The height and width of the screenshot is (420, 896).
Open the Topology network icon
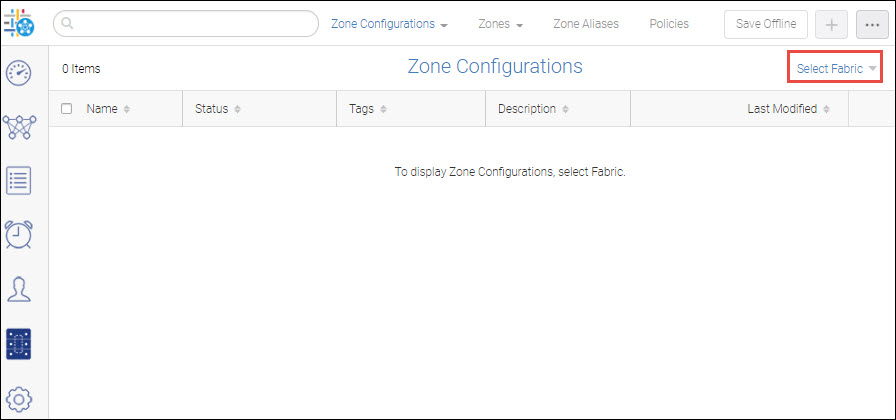click(x=19, y=127)
